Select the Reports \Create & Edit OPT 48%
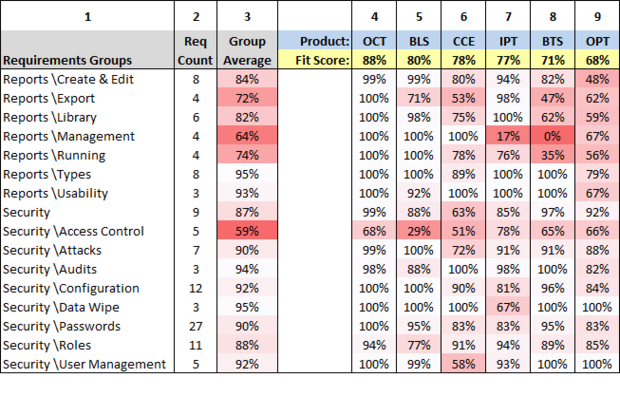 597,79
